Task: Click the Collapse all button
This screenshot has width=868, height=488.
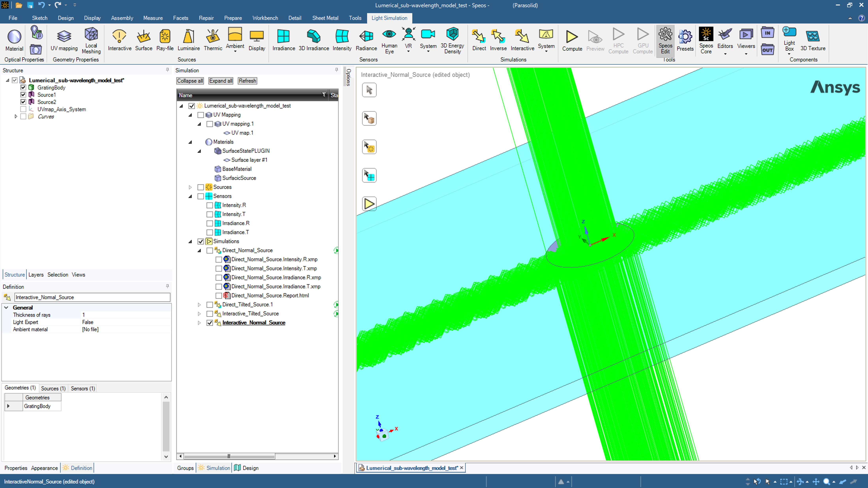Action: tap(190, 81)
